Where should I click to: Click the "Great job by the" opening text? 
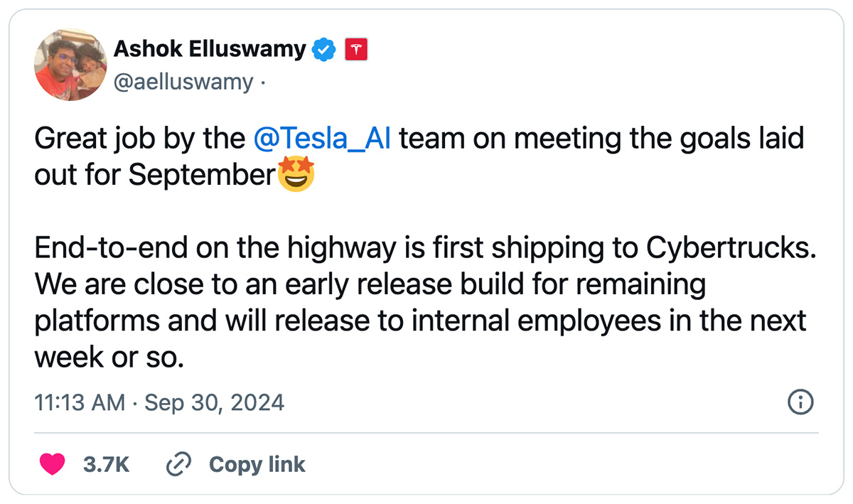click(x=139, y=138)
